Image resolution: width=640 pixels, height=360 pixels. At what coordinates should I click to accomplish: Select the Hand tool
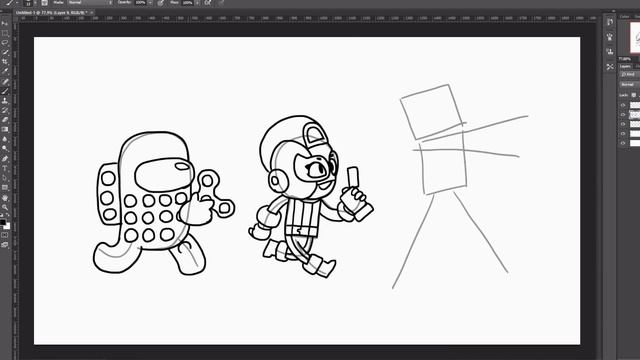5,198
